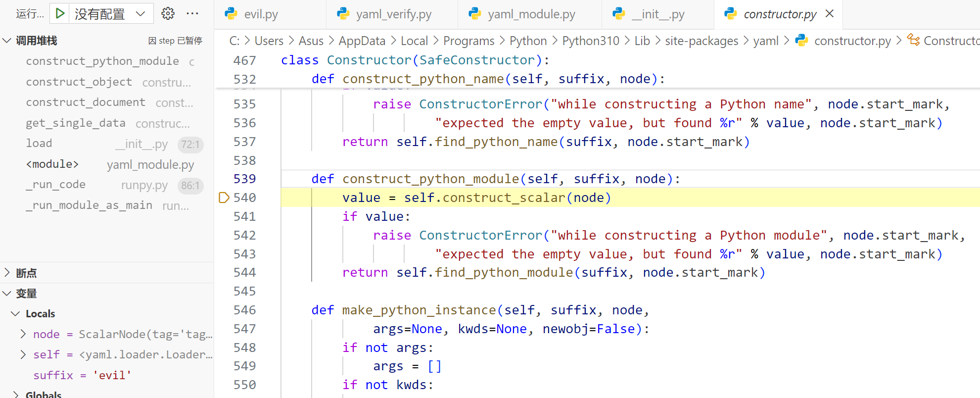Click the 运行 run label
Screen dimensions: 980x398
point(30,14)
